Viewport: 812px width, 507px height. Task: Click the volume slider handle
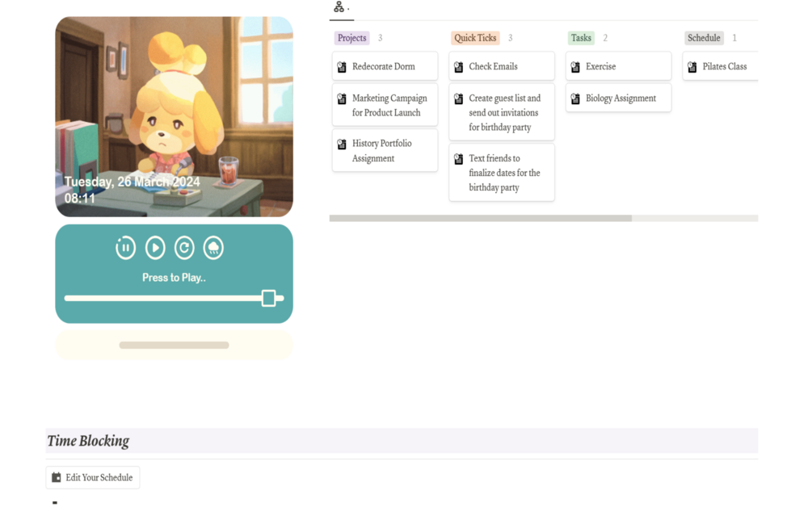[x=268, y=298]
